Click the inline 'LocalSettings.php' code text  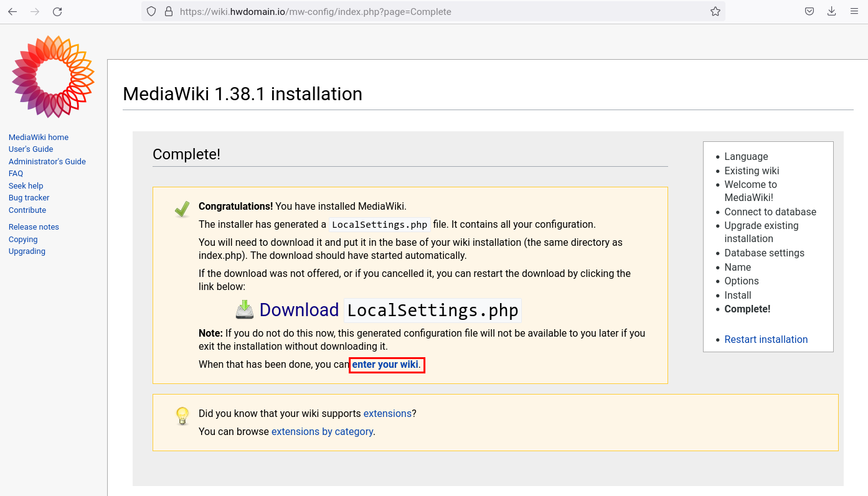coord(379,225)
